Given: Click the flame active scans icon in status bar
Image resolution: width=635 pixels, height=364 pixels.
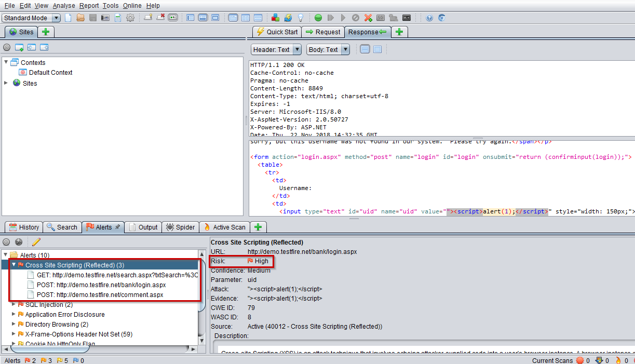Looking at the screenshot, I should point(618,360).
